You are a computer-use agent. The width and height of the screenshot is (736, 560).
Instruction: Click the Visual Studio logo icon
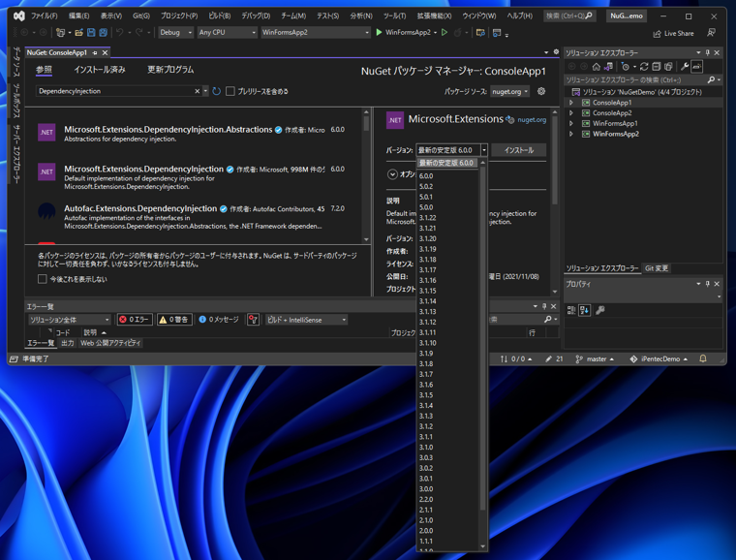coord(18,16)
